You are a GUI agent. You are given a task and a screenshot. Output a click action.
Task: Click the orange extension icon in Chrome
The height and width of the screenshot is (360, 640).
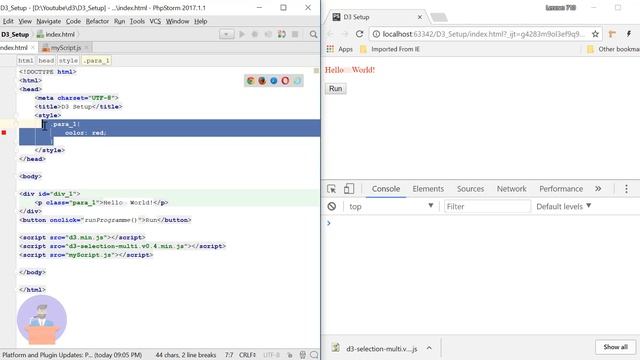pos(612,34)
